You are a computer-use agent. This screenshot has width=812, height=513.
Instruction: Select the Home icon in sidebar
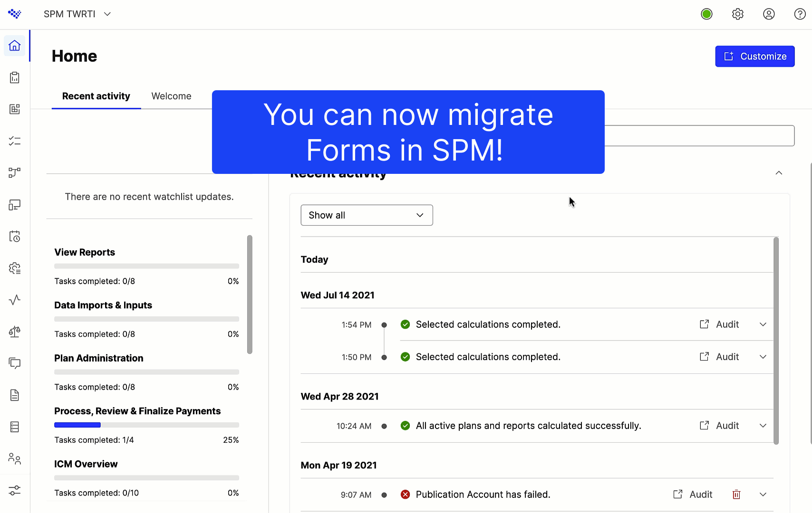pos(14,45)
